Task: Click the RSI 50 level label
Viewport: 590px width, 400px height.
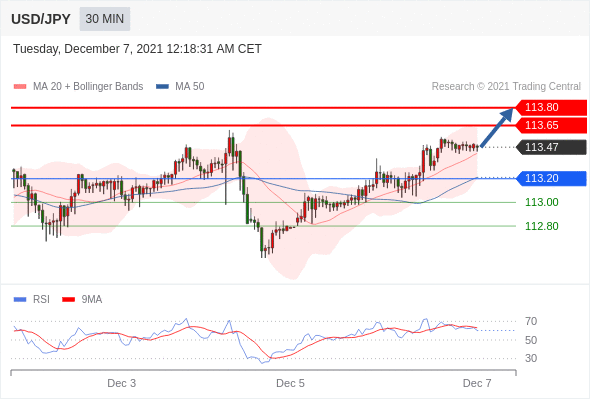Action: (x=531, y=340)
